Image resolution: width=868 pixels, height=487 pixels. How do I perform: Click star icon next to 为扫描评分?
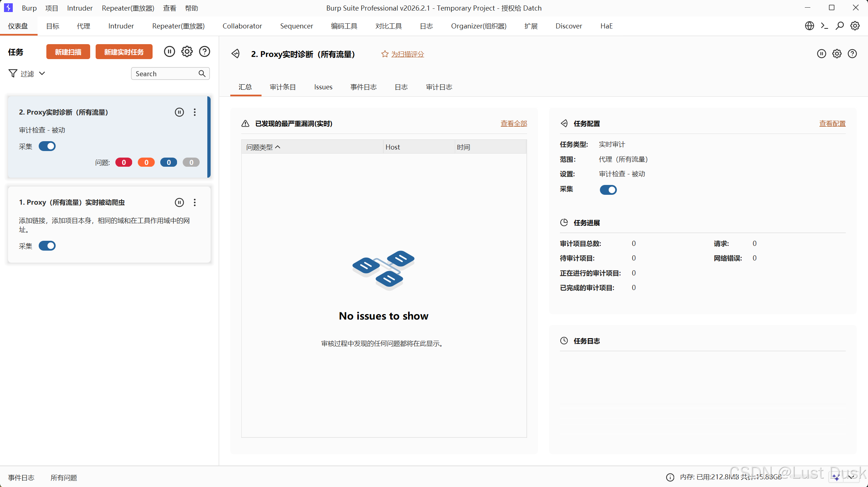pyautogui.click(x=385, y=54)
